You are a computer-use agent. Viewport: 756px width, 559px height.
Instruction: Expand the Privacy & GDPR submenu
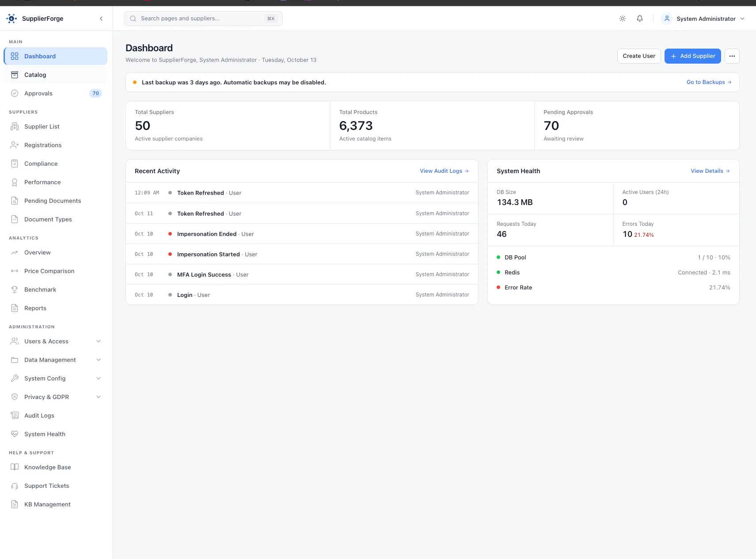point(99,397)
